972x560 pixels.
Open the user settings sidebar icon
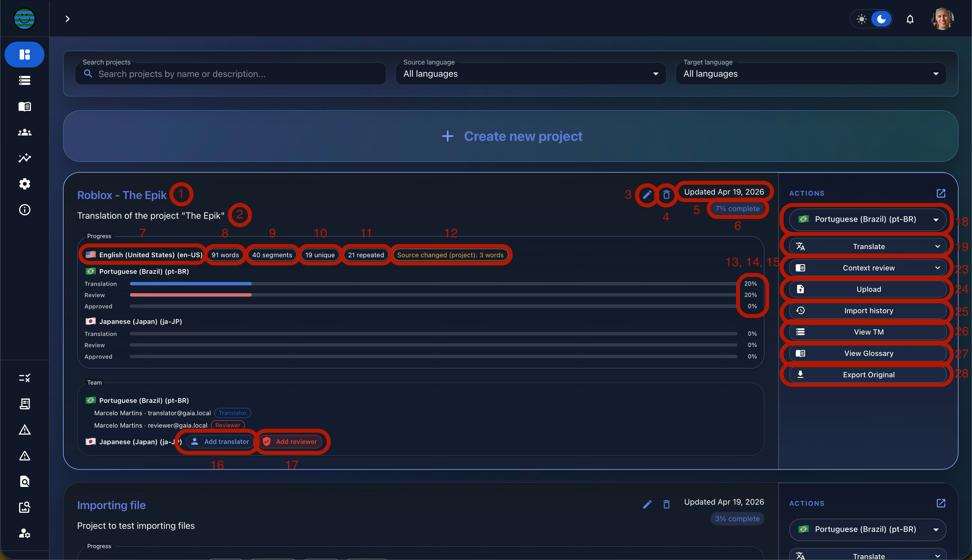[25, 533]
